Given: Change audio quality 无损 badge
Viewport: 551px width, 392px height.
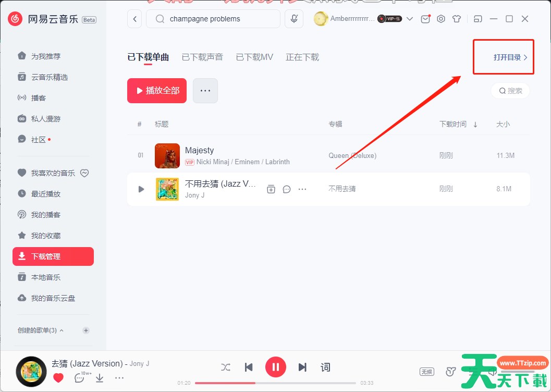Looking at the screenshot, I should click(427, 372).
